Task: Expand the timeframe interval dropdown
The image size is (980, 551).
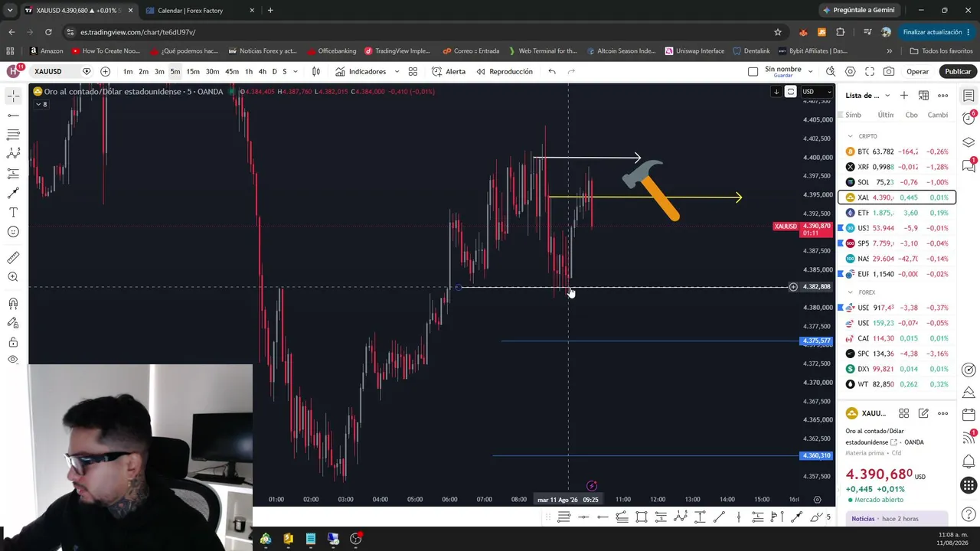Action: coord(297,71)
